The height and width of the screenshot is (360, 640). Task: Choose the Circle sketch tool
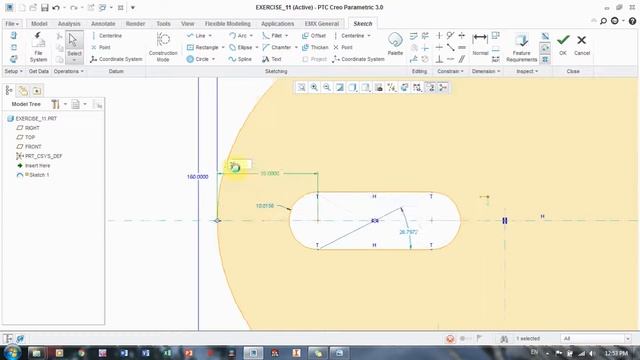(x=198, y=59)
